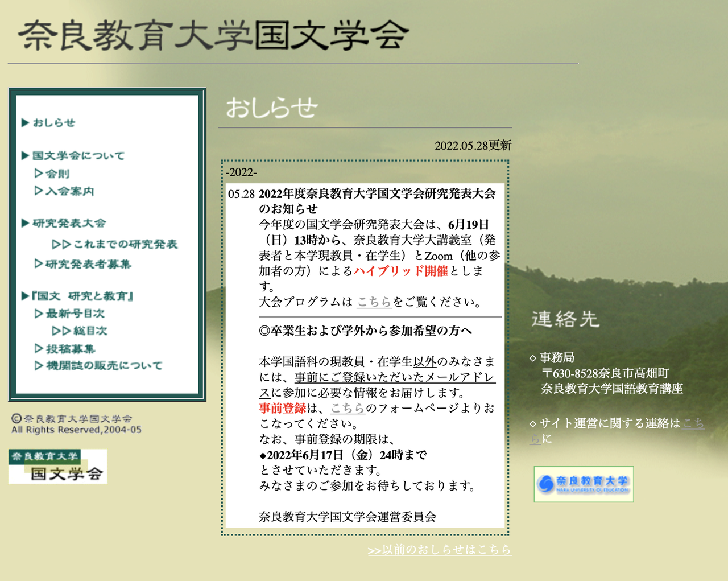728x581 pixels.
Task: Click the red ハイブリッド開催 text
Action: [401, 271]
